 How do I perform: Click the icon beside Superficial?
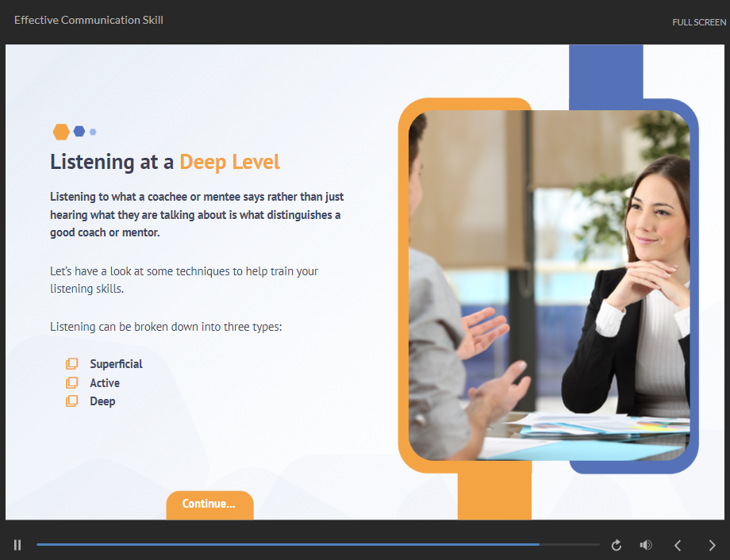pyautogui.click(x=72, y=364)
